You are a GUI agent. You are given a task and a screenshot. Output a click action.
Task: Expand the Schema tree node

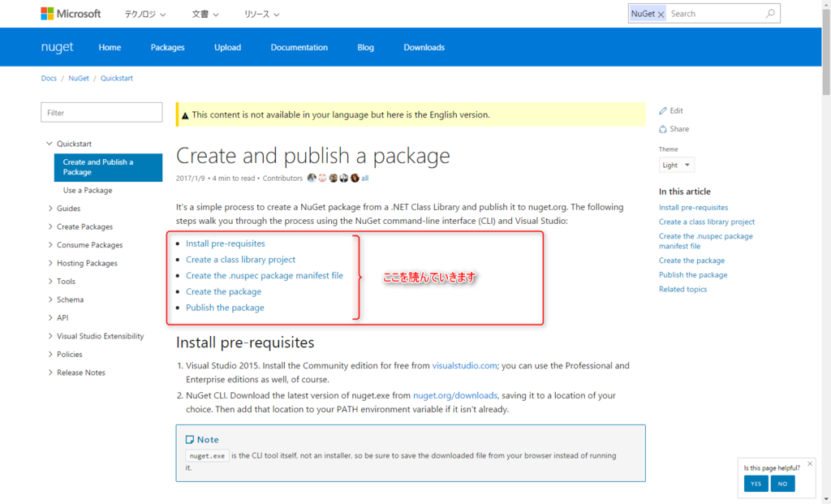point(50,299)
